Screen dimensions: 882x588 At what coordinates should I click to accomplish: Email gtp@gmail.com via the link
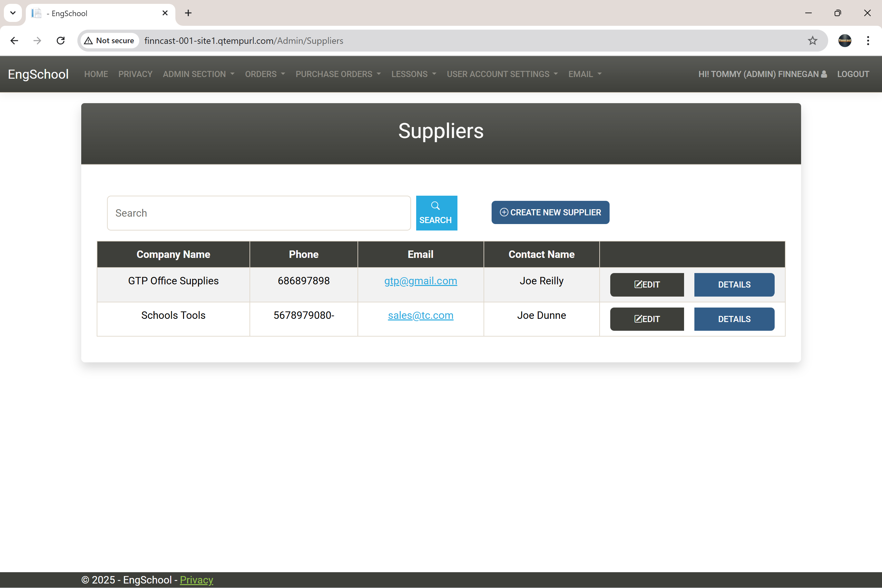[420, 280]
